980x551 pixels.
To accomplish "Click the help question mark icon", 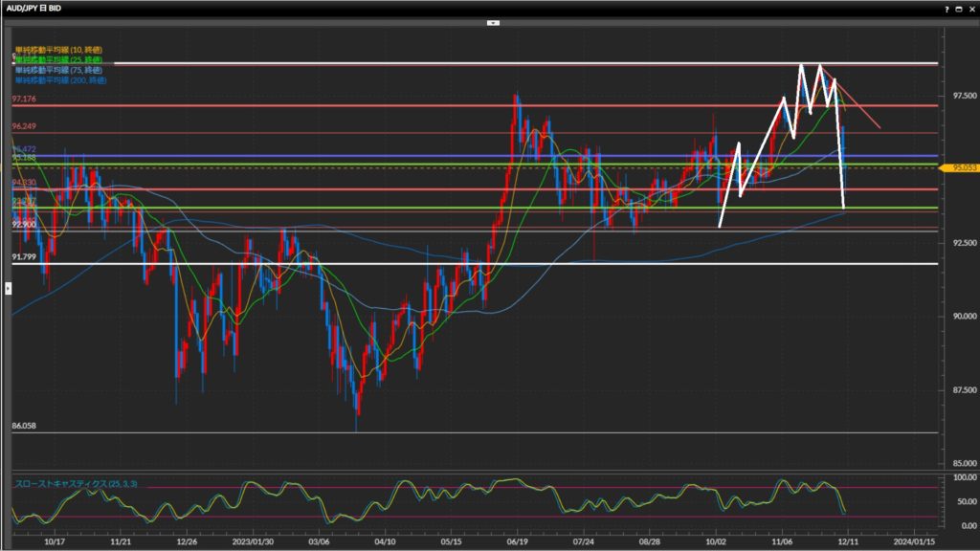I will point(947,8).
